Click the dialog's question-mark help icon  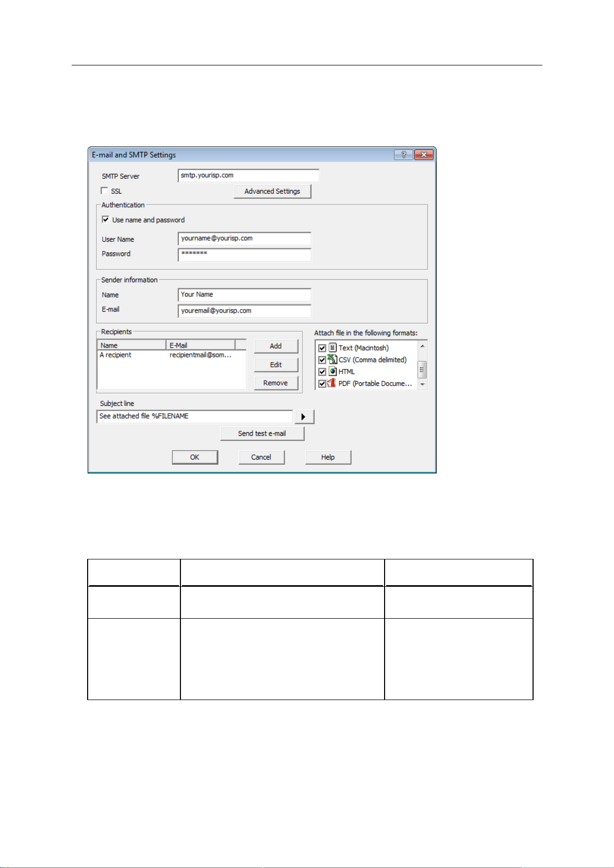[403, 155]
